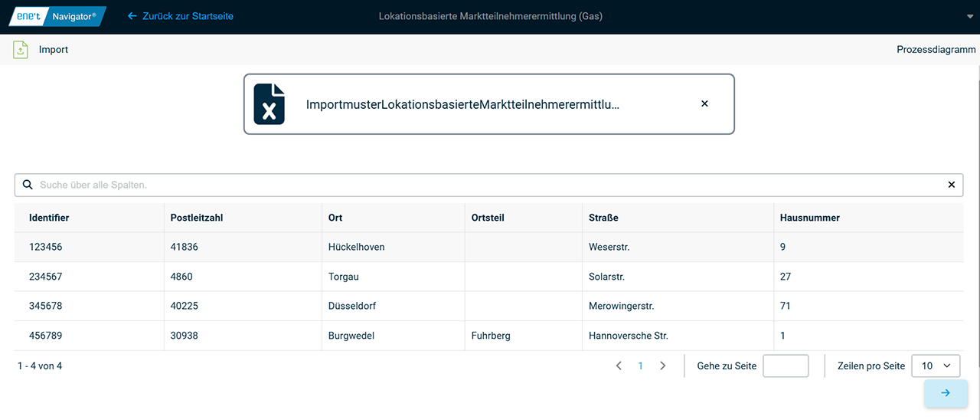Image resolution: width=980 pixels, height=420 pixels.
Task: Click the ene't Navigator logo
Action: click(57, 16)
